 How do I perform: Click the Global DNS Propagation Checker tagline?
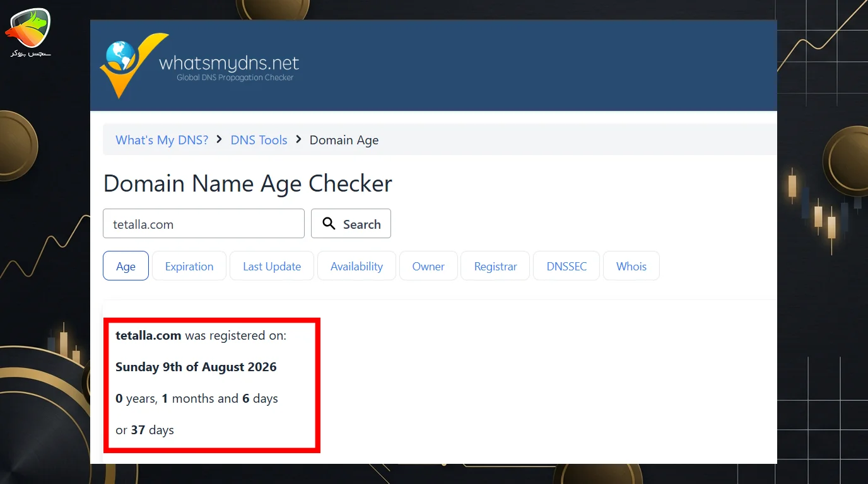235,78
